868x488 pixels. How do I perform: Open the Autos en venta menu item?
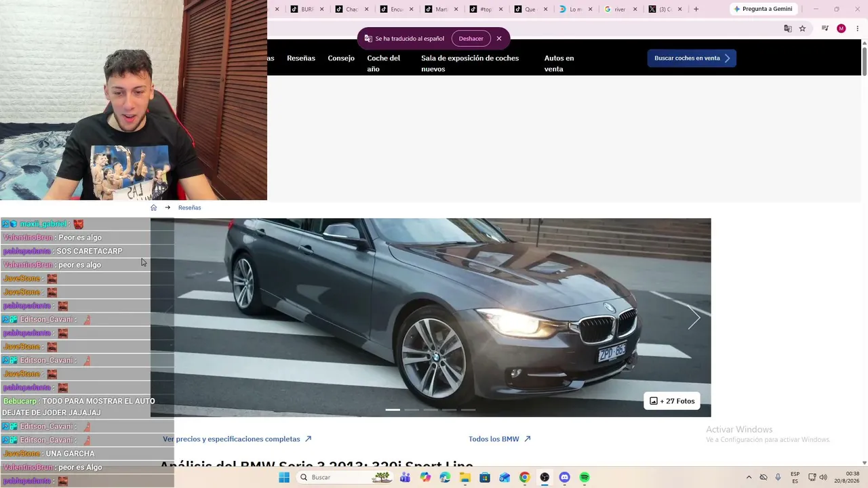point(559,64)
